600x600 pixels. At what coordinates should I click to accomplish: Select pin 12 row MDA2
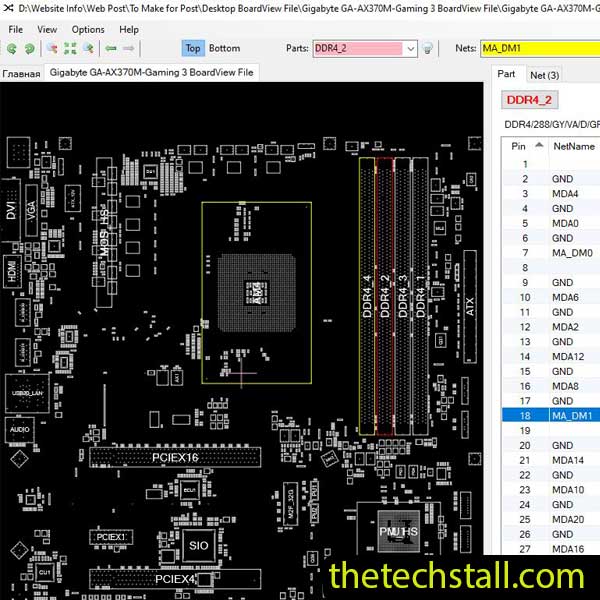tap(551, 327)
